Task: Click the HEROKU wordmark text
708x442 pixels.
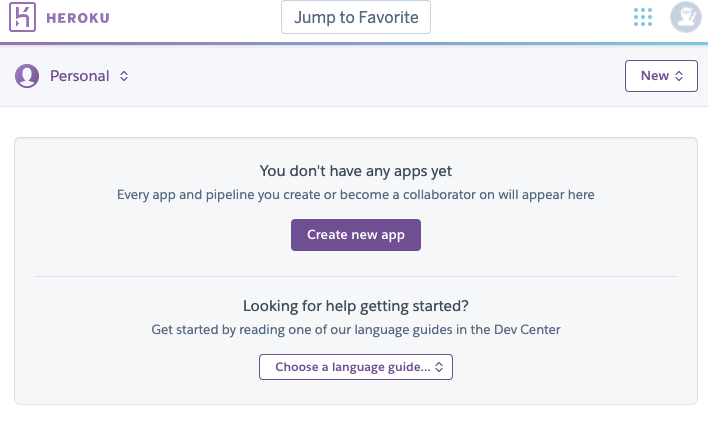Action: click(77, 17)
